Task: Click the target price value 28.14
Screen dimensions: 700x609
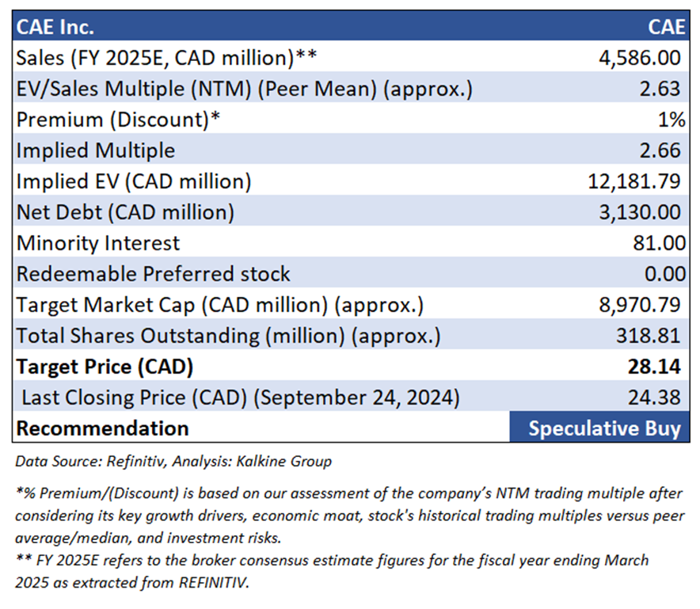Action: coord(654,367)
